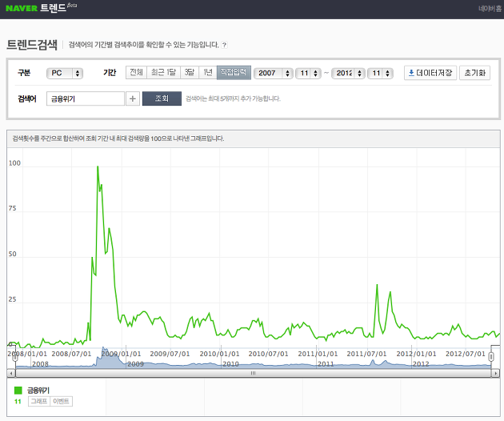Toggle the 그래프 legend button
Viewport: 504px width, 421px height.
[x=39, y=401]
